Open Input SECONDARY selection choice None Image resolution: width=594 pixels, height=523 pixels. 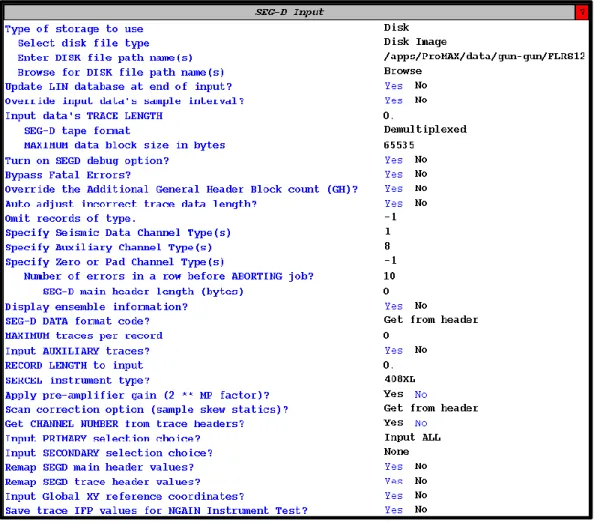tap(396, 452)
